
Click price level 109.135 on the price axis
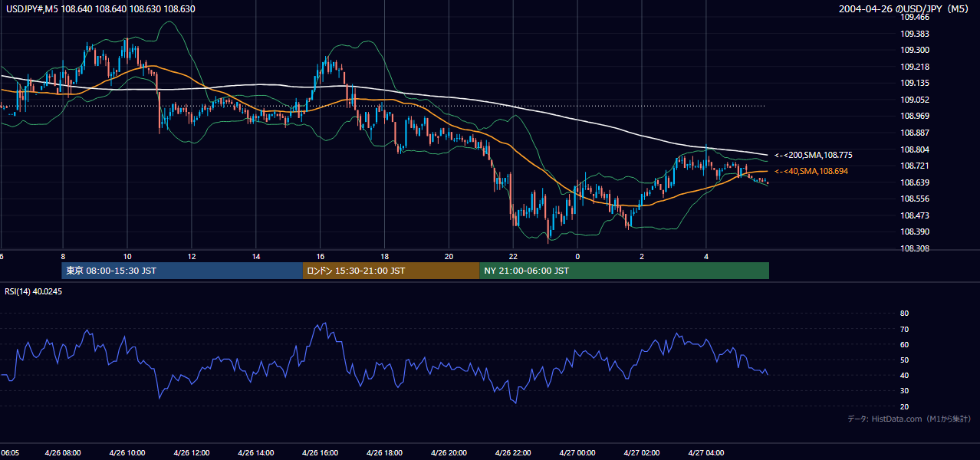[x=914, y=83]
